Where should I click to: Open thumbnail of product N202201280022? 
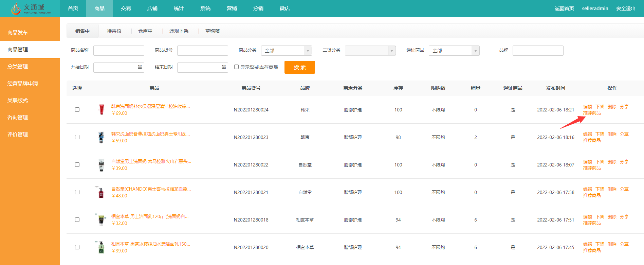[x=101, y=165]
